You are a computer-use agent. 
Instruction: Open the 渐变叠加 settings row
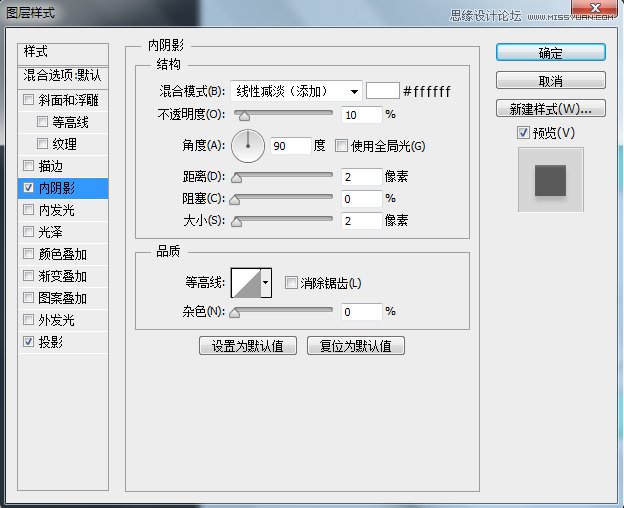click(63, 276)
